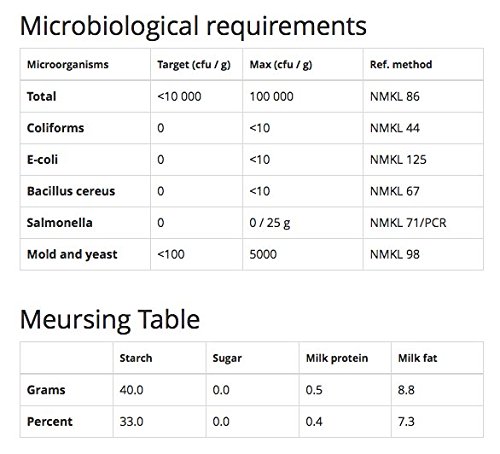Screen dimensions: 500x454
Task: Select the Starch column header
Action: 136,358
